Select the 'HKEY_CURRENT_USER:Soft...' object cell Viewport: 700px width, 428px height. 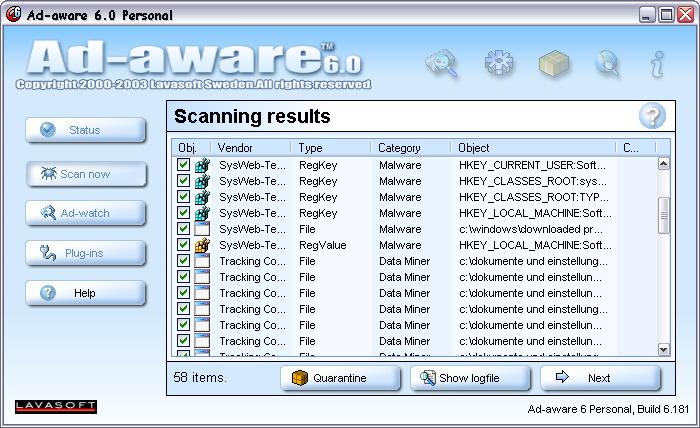tap(532, 165)
